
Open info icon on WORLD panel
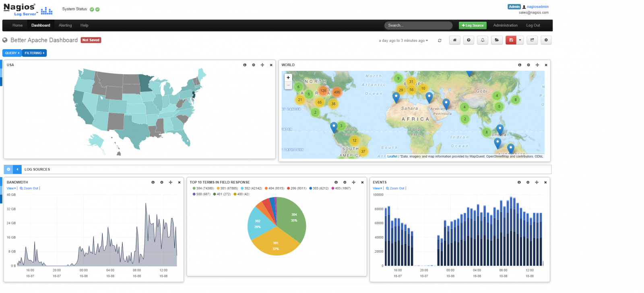coord(520,65)
